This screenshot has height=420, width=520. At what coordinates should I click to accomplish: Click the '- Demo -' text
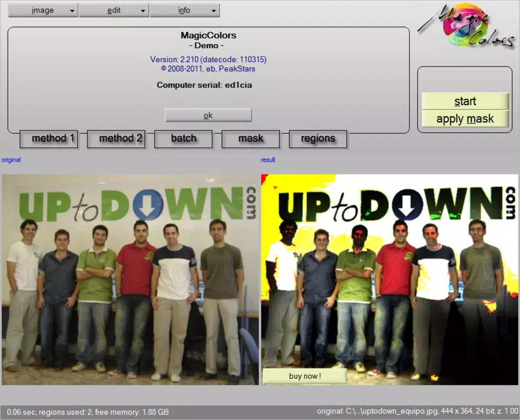point(206,46)
